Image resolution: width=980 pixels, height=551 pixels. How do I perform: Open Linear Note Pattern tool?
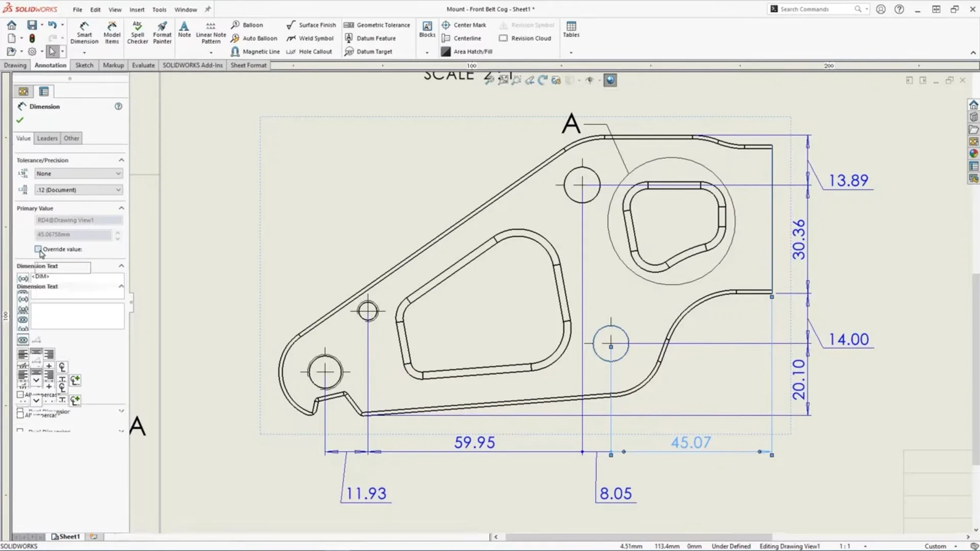[x=211, y=33]
